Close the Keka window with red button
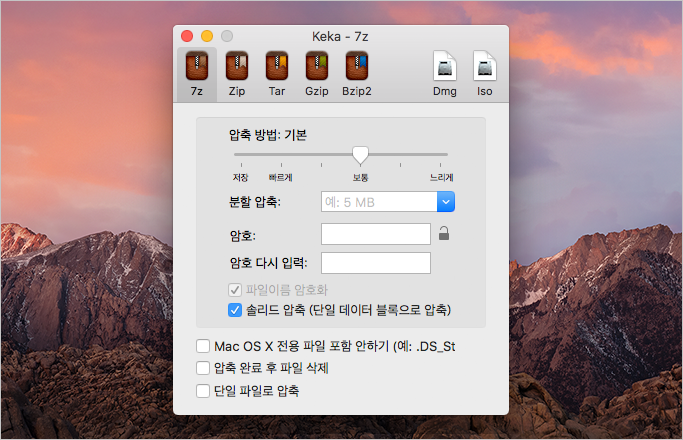 (187, 36)
